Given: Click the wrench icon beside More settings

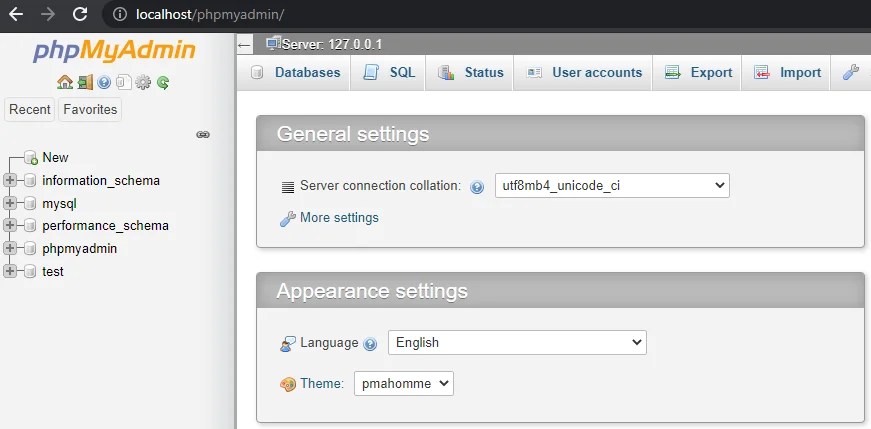Looking at the screenshot, I should 288,218.
